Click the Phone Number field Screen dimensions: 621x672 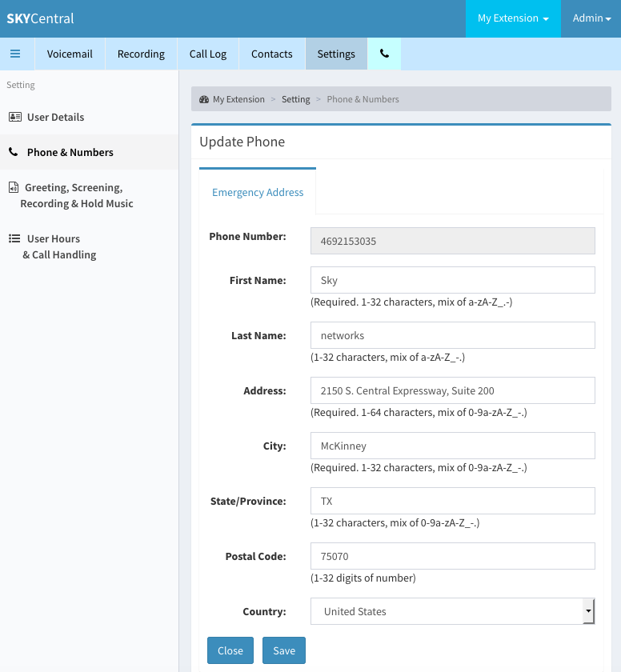pos(453,241)
